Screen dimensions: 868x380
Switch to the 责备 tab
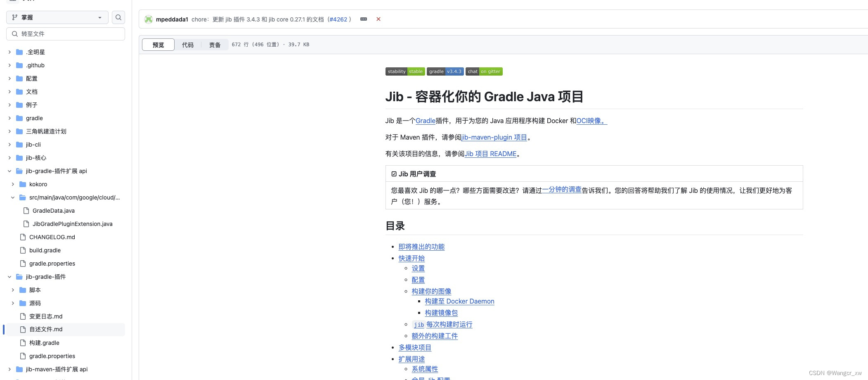pyautogui.click(x=215, y=45)
